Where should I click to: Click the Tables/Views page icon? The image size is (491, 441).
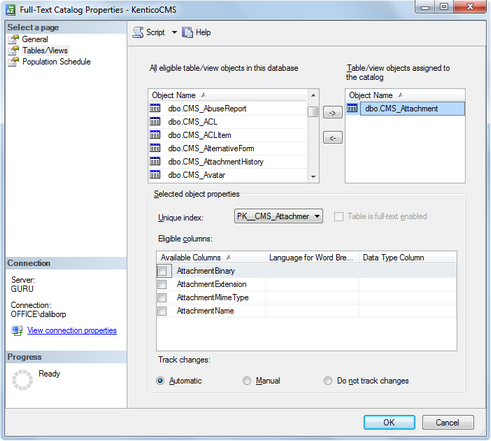(14, 50)
